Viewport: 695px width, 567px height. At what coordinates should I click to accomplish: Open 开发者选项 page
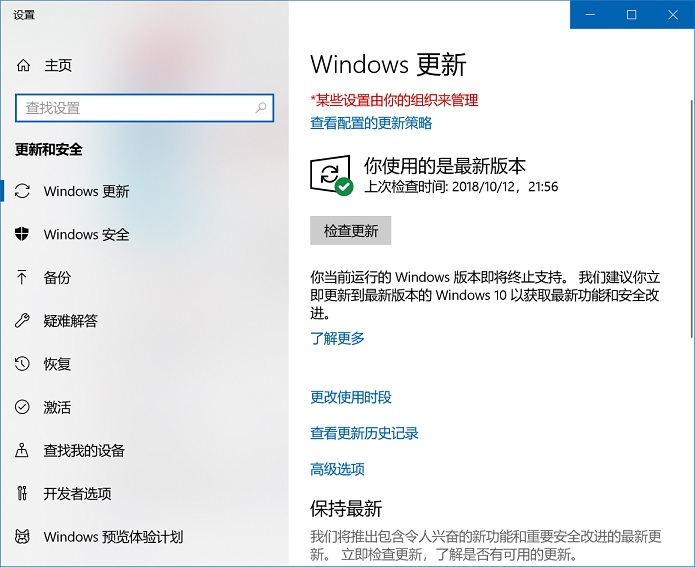point(144,493)
